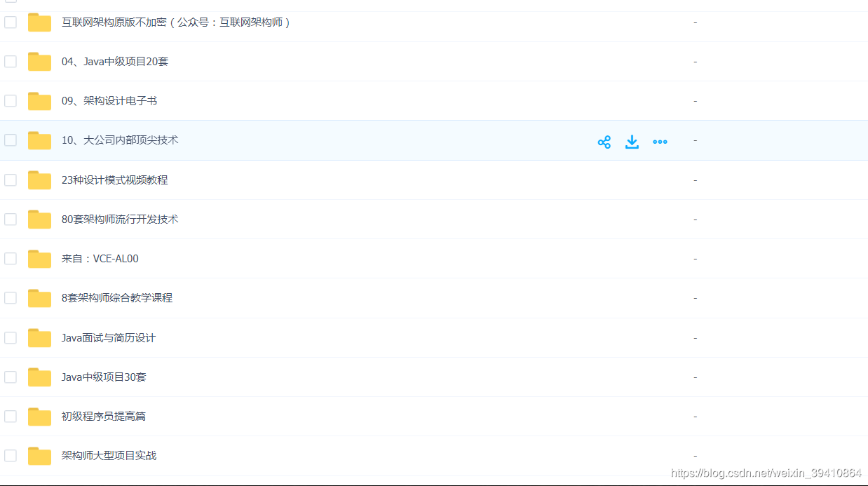Open folder name 04、Java中级项目20套
The height and width of the screenshot is (486, 868).
[115, 62]
